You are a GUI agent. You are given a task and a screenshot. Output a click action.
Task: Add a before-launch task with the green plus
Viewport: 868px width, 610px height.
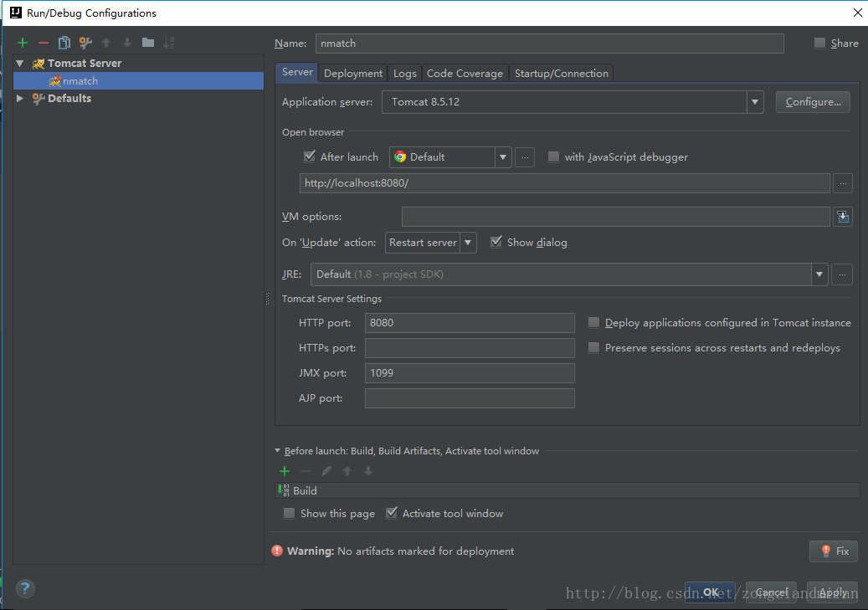coord(285,471)
